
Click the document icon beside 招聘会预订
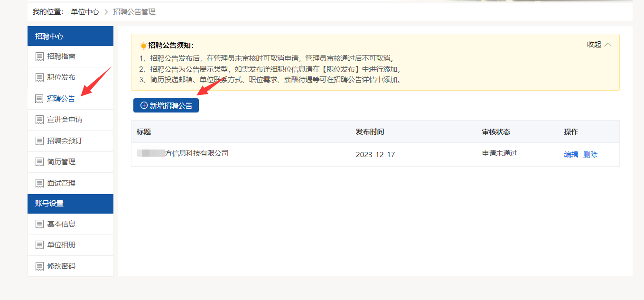(39, 141)
